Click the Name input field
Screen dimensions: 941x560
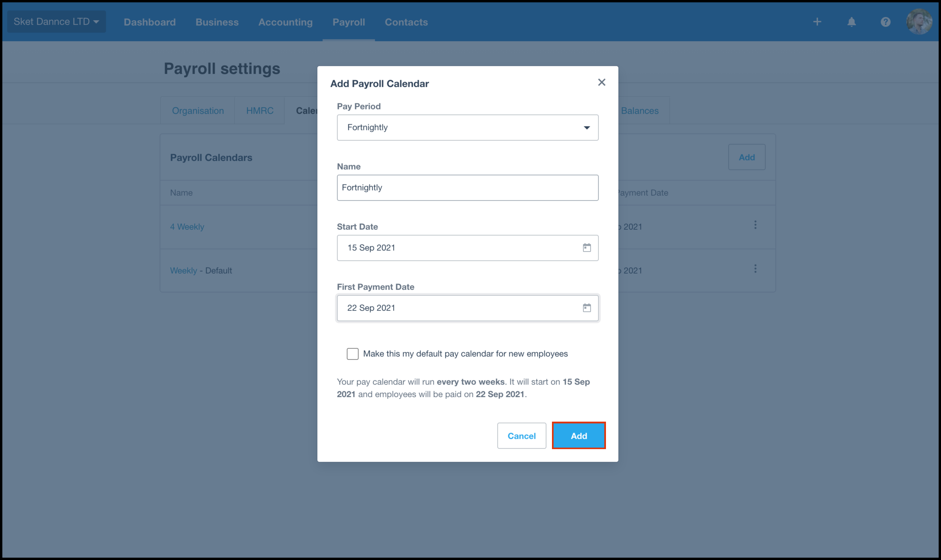coord(468,187)
